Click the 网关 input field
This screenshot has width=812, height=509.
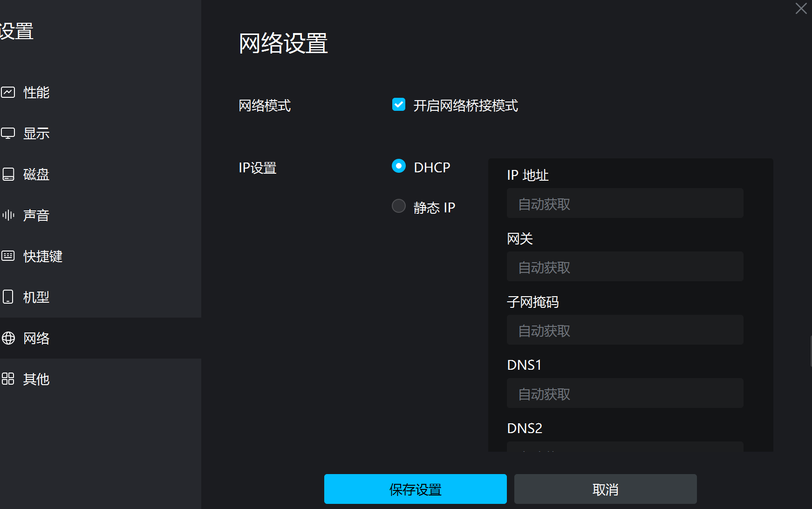click(x=625, y=266)
